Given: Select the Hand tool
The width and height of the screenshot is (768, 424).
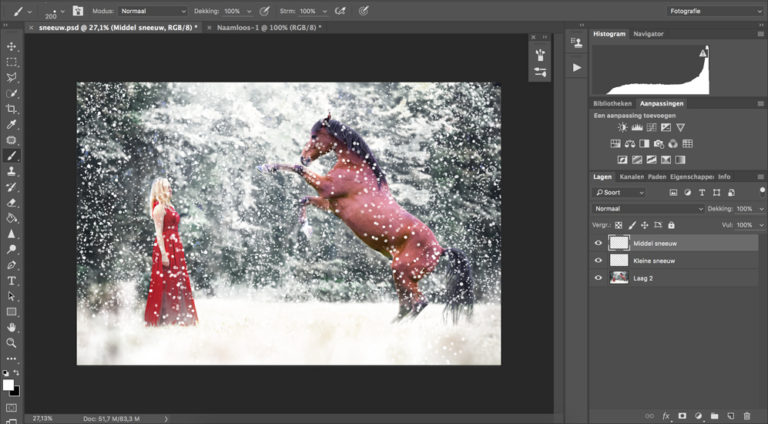Looking at the screenshot, I should [12, 327].
